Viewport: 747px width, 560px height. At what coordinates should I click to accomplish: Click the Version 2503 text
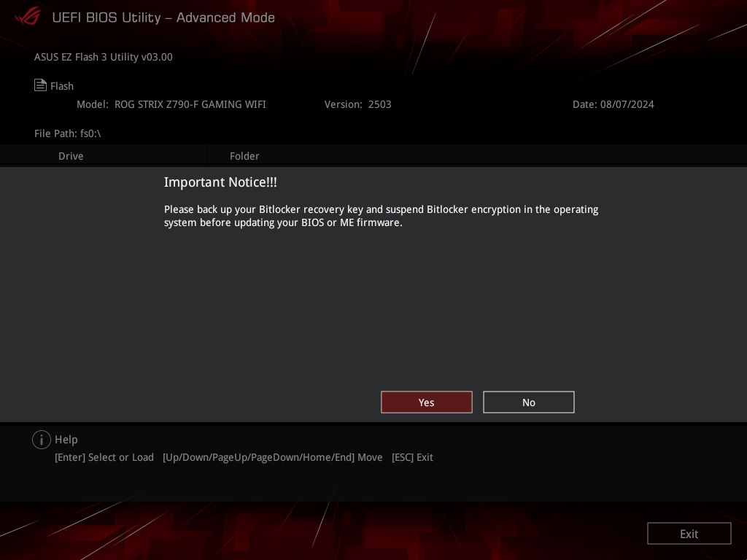[x=357, y=104]
